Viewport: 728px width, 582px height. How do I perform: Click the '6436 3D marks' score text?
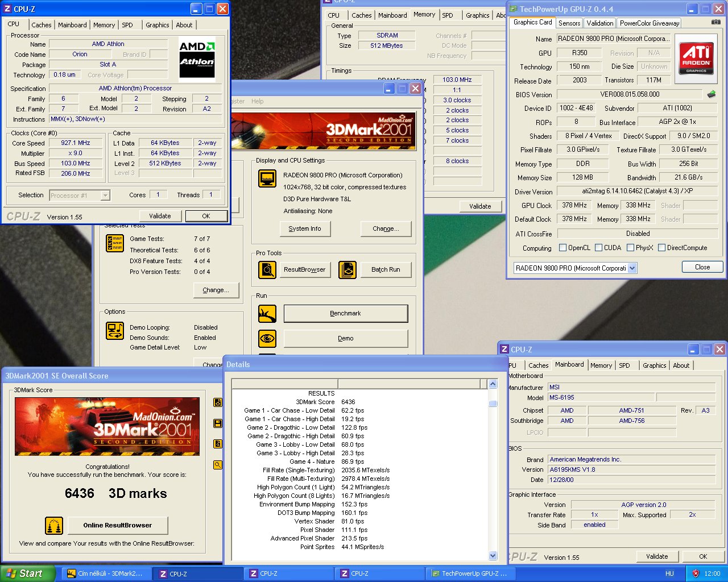[116, 493]
